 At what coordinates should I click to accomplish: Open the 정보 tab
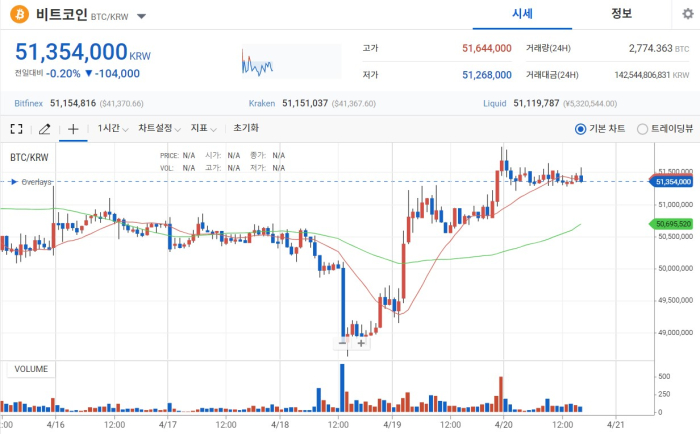622,14
